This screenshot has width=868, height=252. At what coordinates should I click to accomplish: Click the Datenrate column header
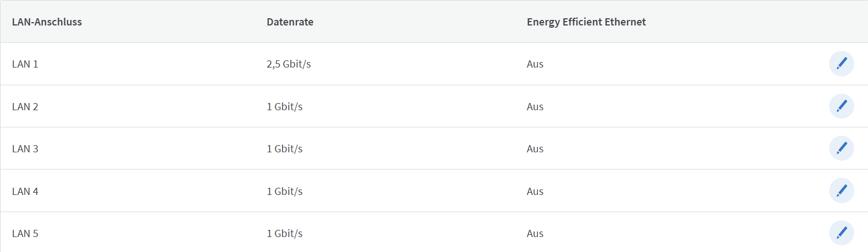(x=290, y=22)
